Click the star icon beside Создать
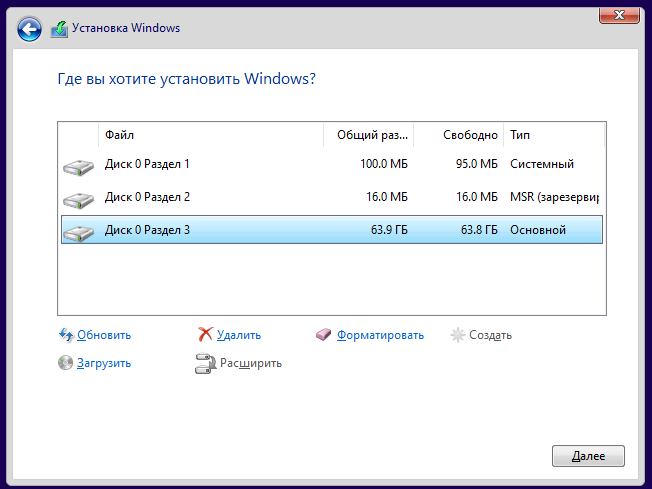 coord(458,335)
